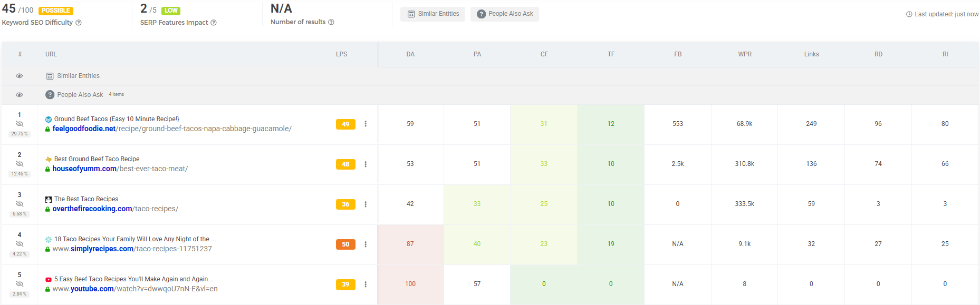This screenshot has width=980, height=305.
Task: Click DA value 100 in youtube row
Action: tap(410, 284)
